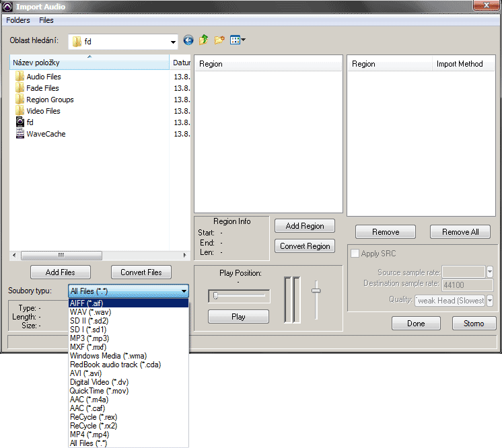
Task: Click the Play preview button
Action: tap(238, 317)
